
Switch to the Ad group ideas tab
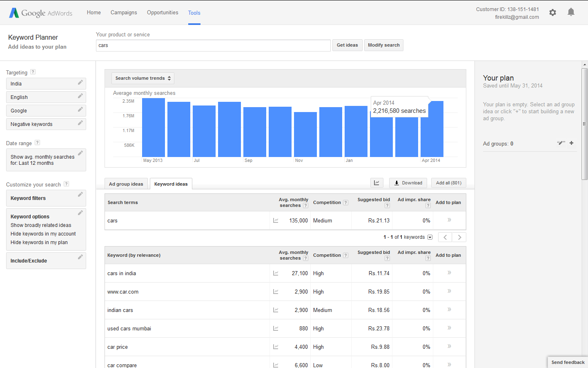(x=126, y=184)
